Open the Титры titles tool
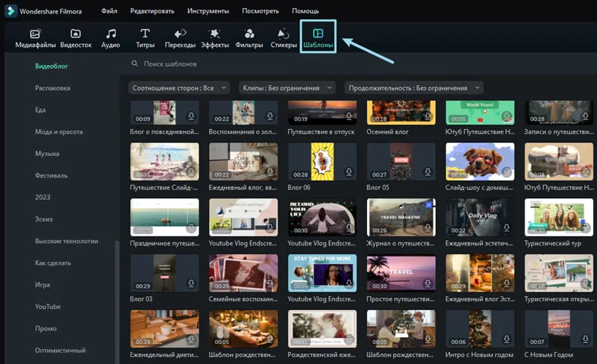 [145, 34]
